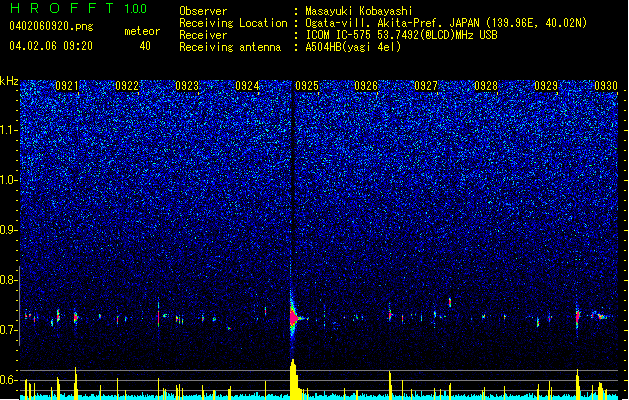Click the filename 0402060920.png

[51, 26]
